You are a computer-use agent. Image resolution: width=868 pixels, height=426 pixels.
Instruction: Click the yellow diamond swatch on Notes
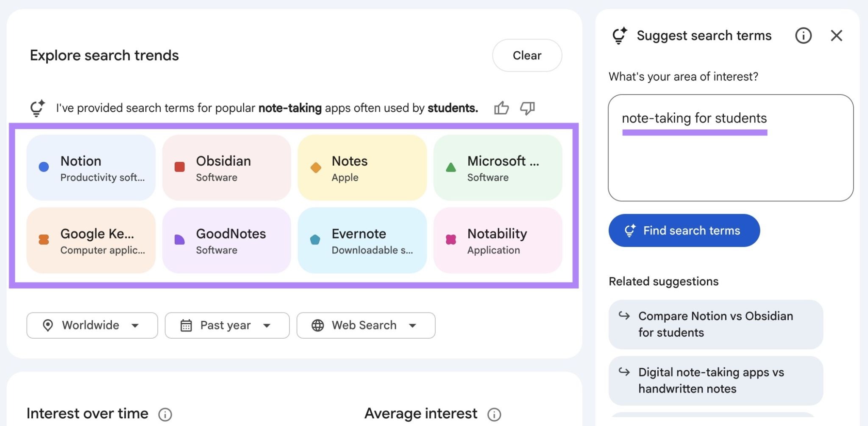316,167
